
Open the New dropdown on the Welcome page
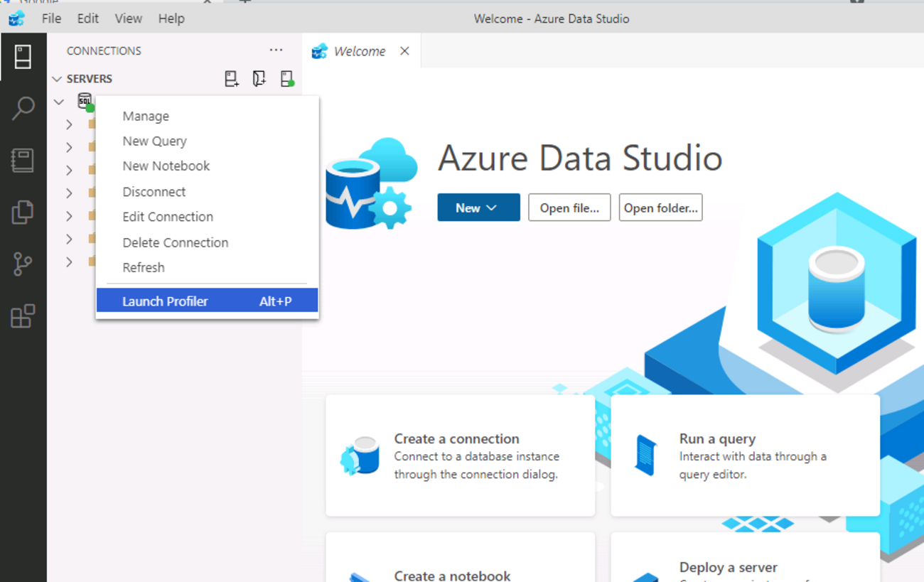click(478, 208)
